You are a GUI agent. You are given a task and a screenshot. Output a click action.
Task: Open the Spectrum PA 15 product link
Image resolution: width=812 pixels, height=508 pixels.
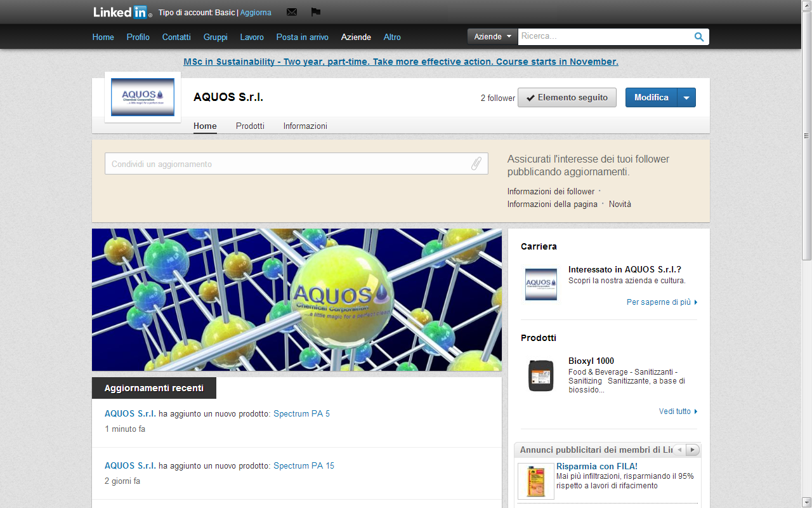304,465
